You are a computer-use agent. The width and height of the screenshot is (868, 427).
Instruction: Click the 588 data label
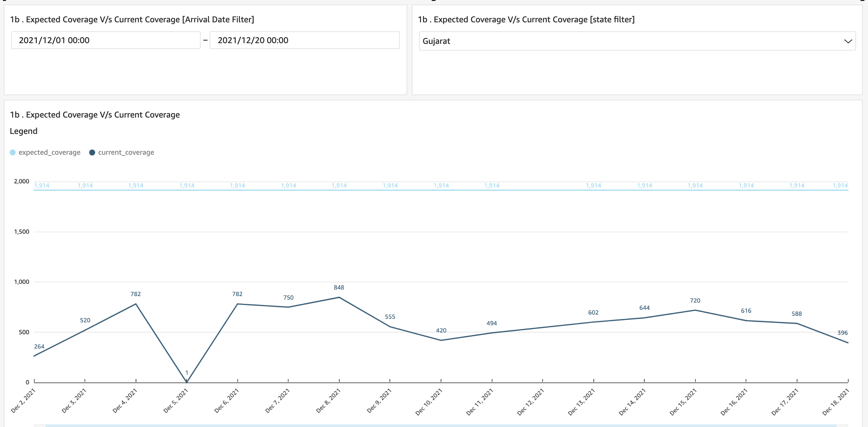coord(797,314)
